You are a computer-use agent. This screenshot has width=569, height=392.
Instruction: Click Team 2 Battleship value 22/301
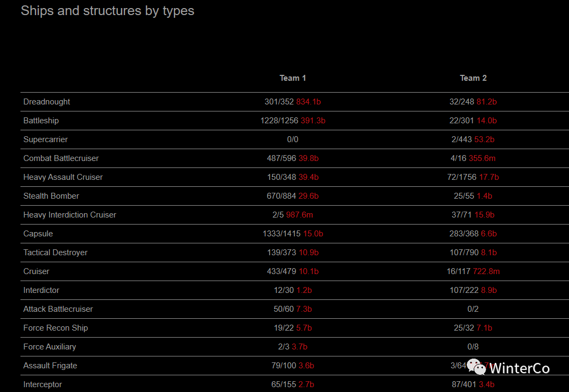coord(461,121)
